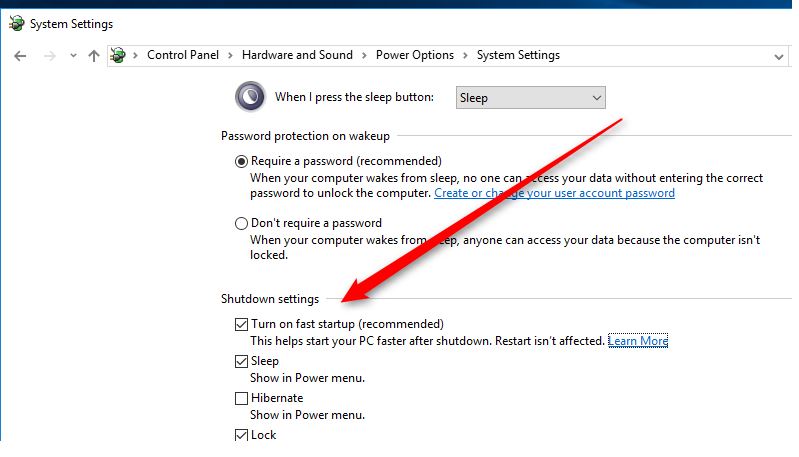Enable the Hibernate checkbox
This screenshot has height=457, width=799.
coord(241,398)
